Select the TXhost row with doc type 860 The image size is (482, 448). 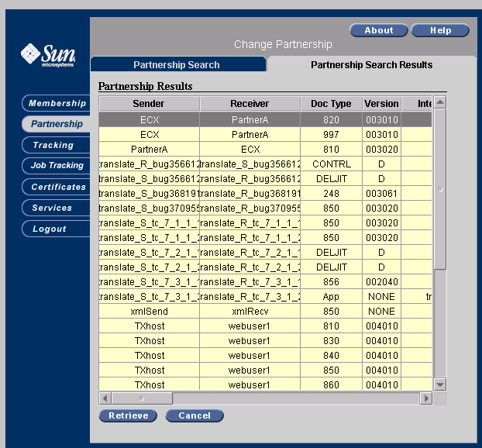click(265, 384)
